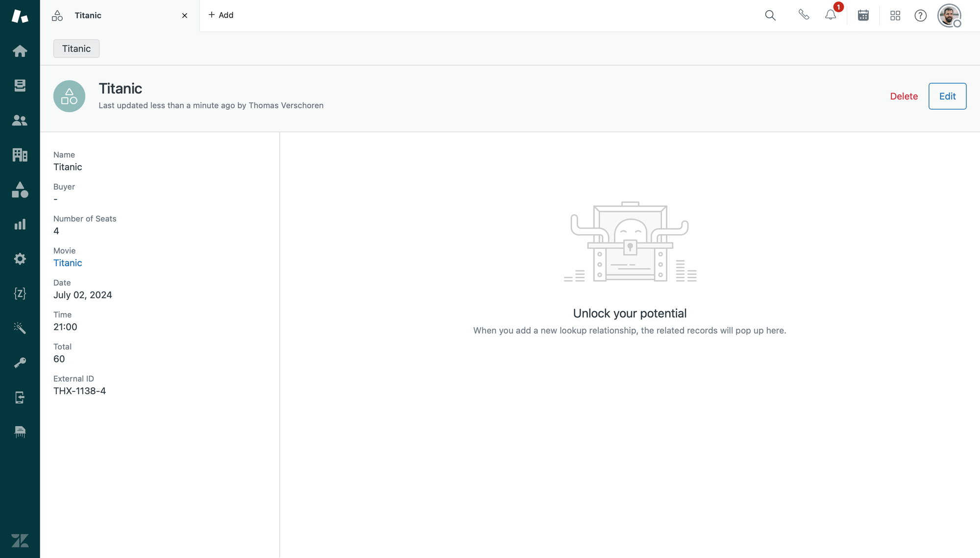This screenshot has width=980, height=558.
Task: Close the Titanic tab
Action: 185,16
